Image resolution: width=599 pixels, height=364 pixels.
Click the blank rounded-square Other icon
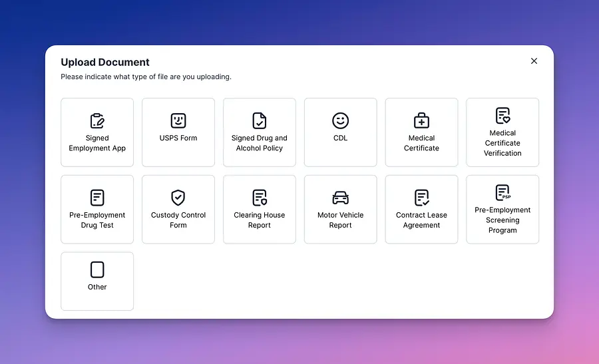97,270
